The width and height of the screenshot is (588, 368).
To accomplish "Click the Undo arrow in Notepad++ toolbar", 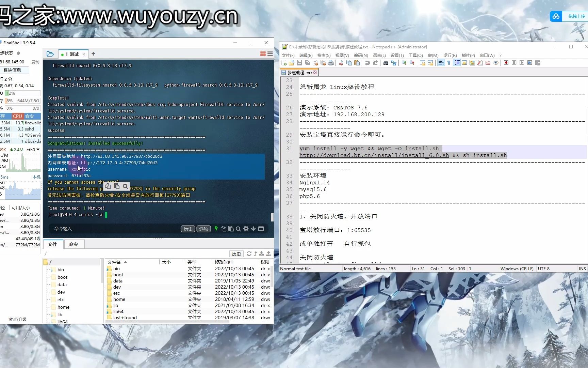I will [367, 63].
